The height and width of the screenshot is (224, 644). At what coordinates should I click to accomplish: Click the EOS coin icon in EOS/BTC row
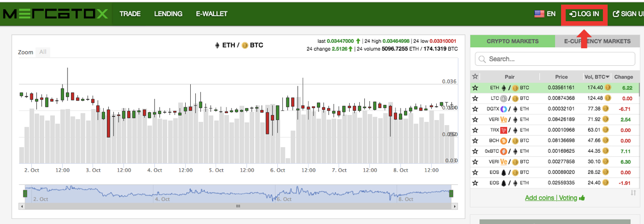504,172
